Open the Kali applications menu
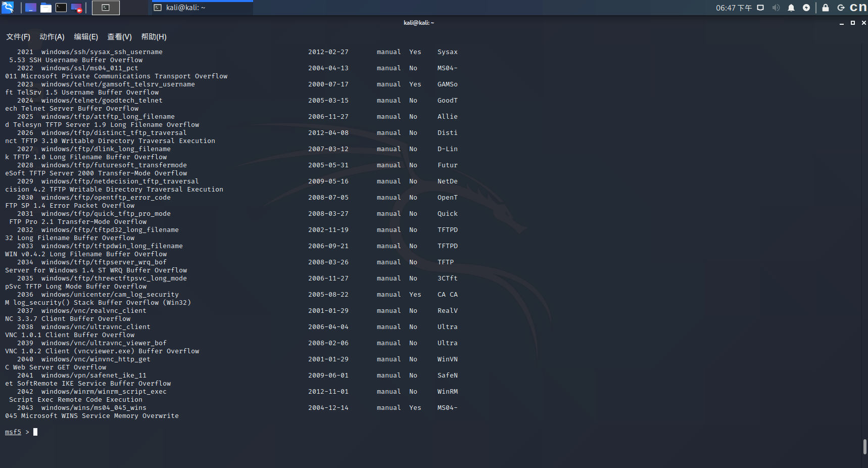 click(7, 8)
